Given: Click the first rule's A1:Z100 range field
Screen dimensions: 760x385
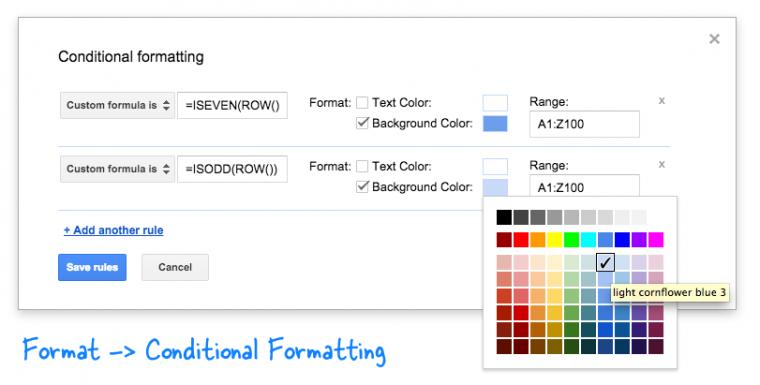Looking at the screenshot, I should click(584, 124).
